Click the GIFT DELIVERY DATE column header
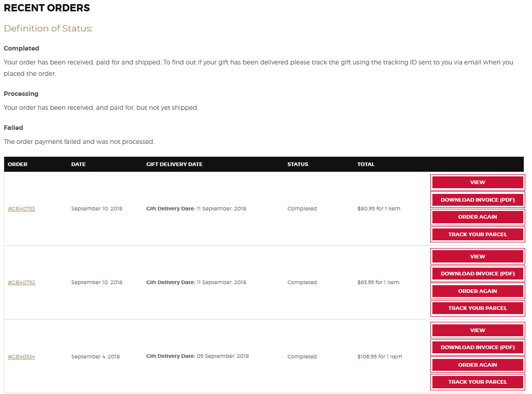 click(x=174, y=164)
